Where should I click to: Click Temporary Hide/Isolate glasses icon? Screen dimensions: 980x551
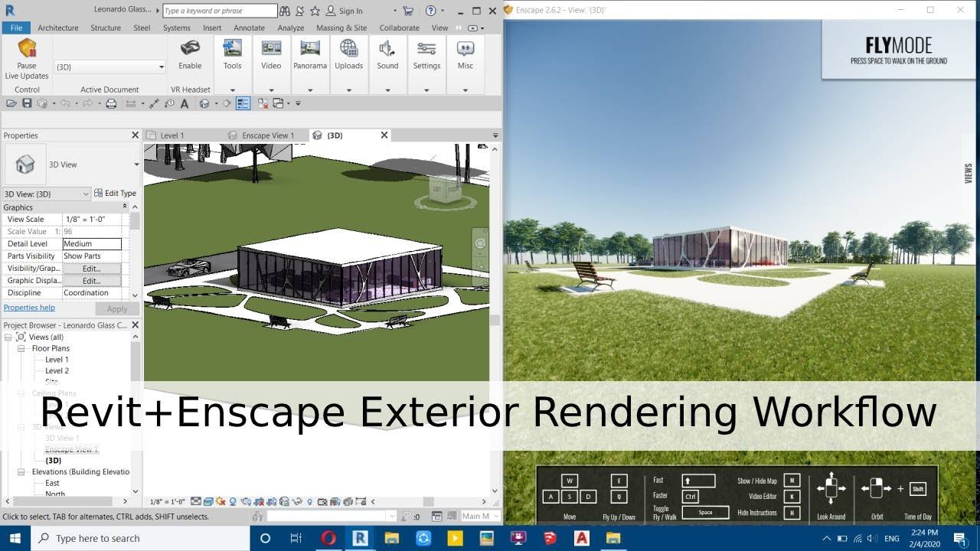tap(296, 502)
